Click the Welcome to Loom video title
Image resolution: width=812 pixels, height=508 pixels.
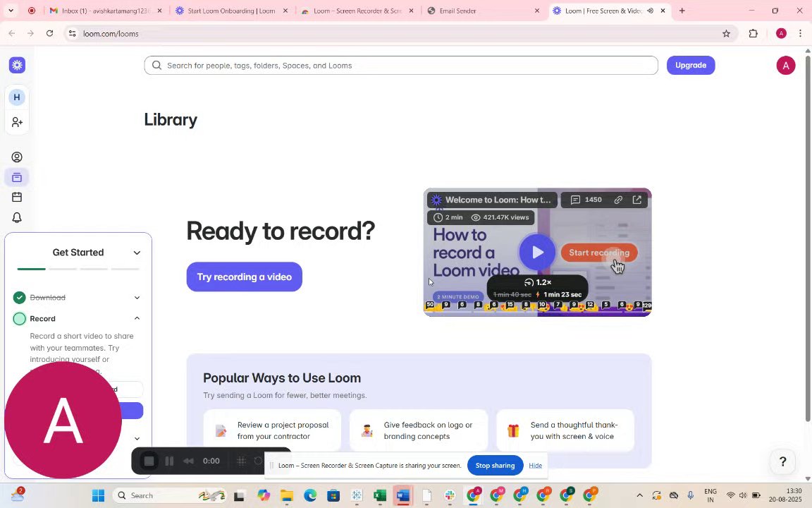coord(498,200)
